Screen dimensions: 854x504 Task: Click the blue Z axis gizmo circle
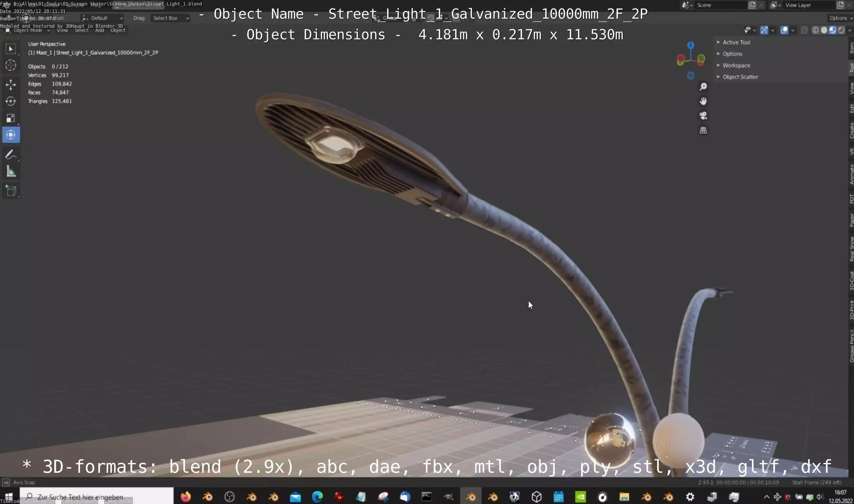coord(691,45)
